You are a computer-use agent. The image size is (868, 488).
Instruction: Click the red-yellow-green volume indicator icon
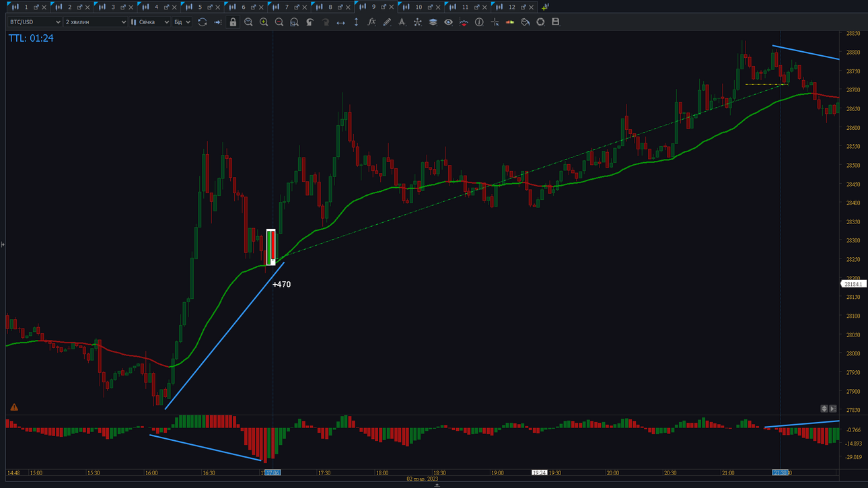click(x=509, y=22)
